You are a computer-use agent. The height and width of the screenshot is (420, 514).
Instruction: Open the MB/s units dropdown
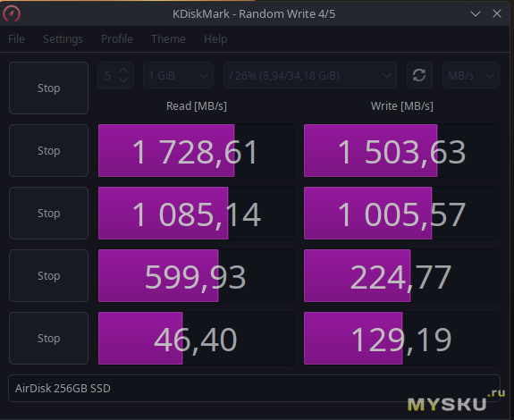click(x=471, y=76)
